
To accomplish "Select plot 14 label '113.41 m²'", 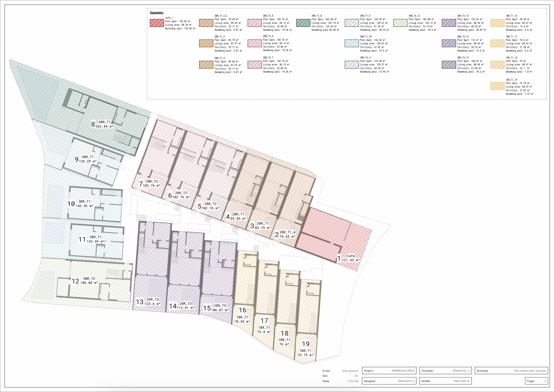I will pos(185,308).
